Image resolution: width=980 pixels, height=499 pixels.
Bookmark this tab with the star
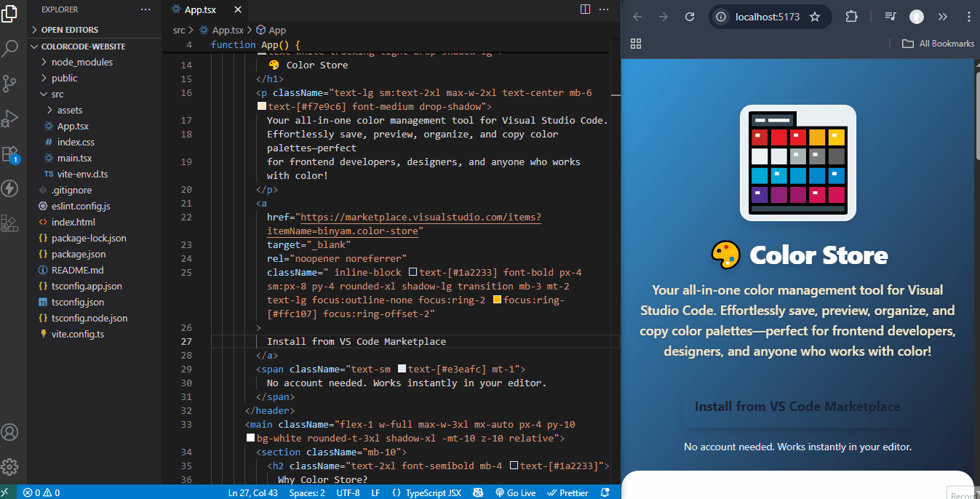815,17
